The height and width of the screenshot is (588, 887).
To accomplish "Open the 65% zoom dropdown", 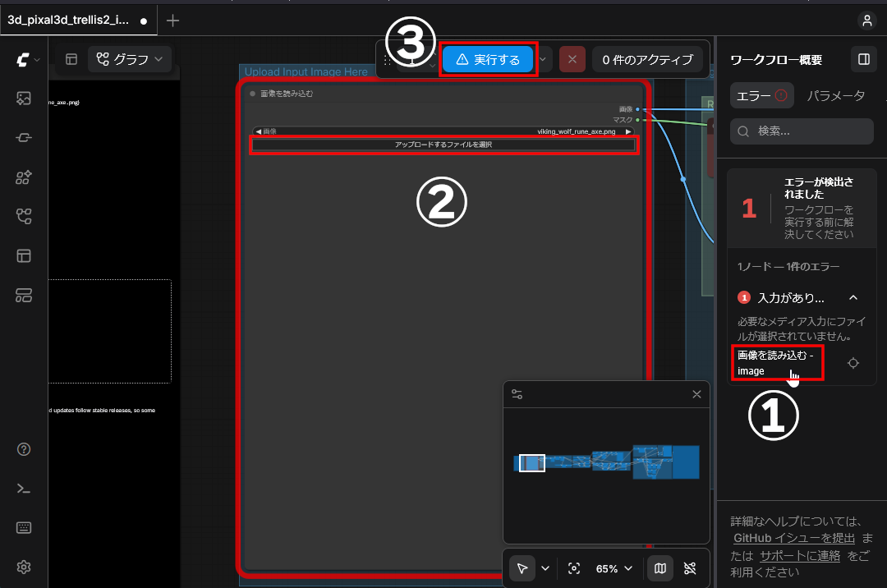I will [x=614, y=569].
